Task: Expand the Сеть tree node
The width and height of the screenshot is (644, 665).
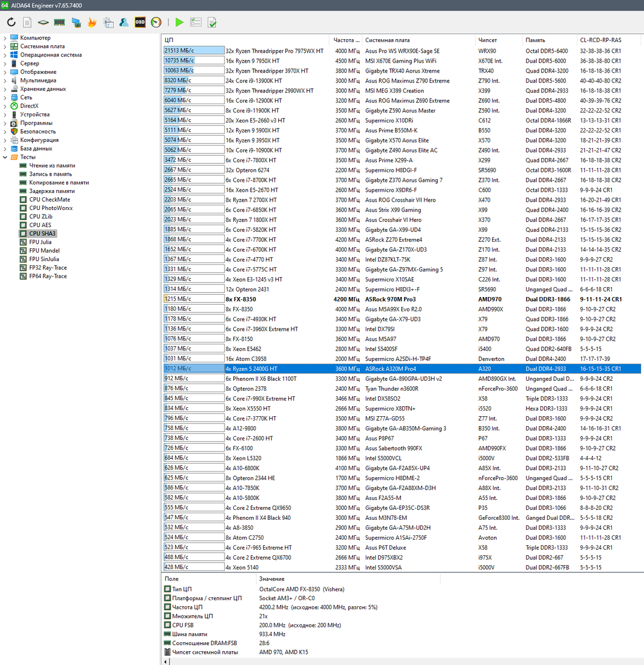Action: 5,98
